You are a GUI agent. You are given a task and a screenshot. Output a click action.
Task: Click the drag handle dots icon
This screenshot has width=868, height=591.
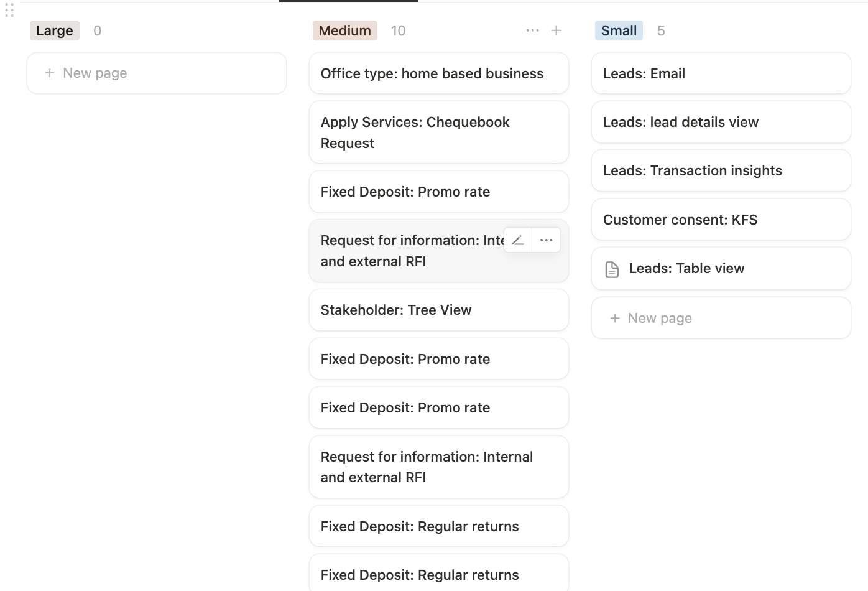[9, 11]
